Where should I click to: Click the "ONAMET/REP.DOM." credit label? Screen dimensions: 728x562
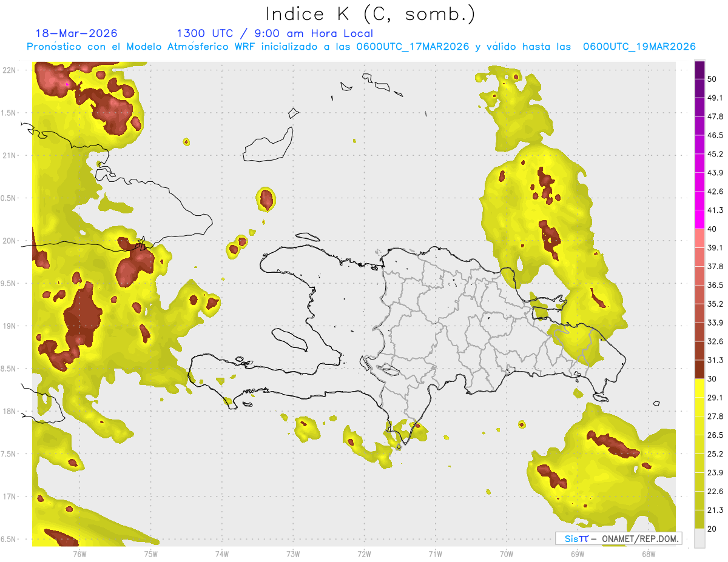click(639, 539)
